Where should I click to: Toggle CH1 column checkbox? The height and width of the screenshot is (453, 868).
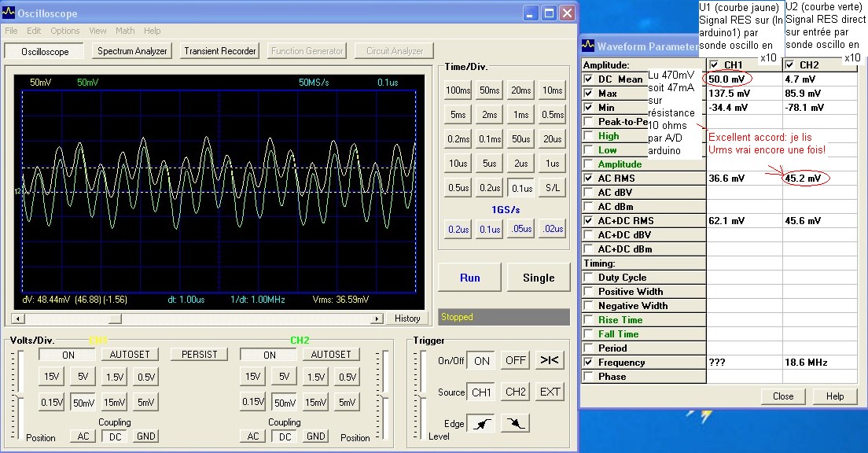pos(714,64)
